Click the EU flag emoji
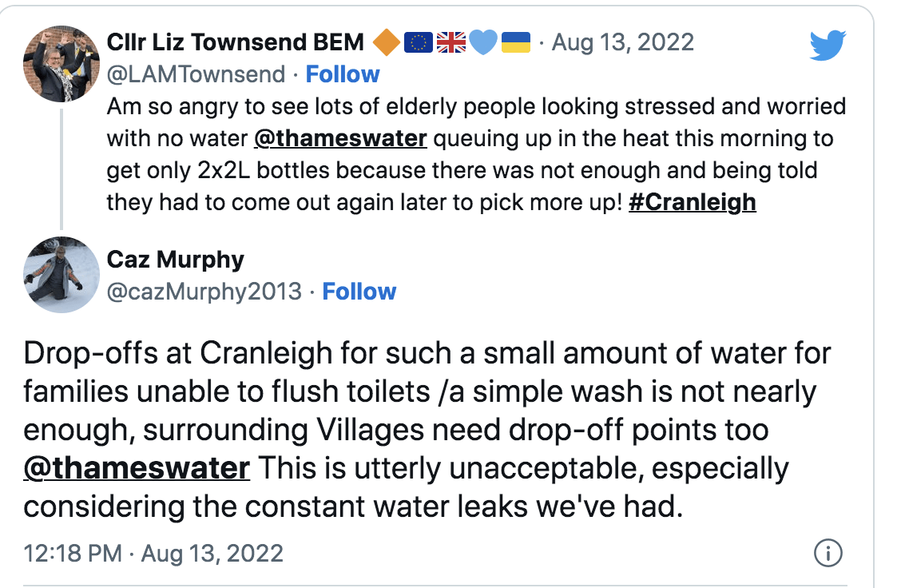 click(419, 42)
